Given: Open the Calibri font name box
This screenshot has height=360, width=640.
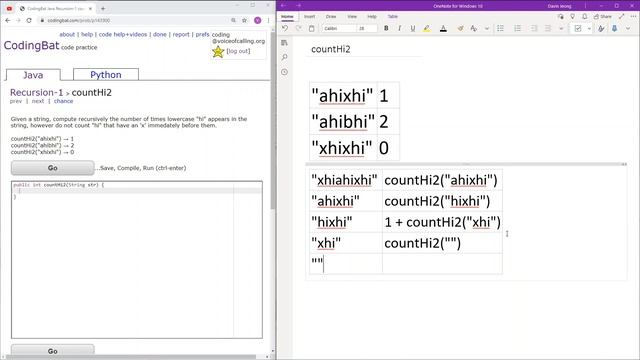Looking at the screenshot, I should (339, 28).
